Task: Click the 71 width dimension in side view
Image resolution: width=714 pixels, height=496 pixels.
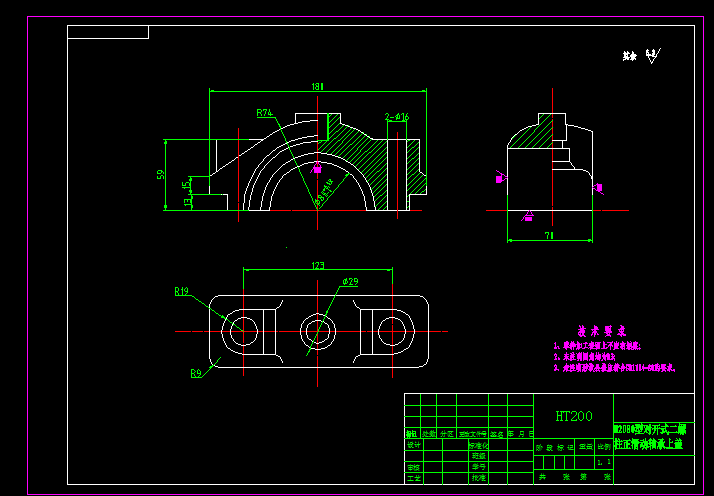Action: [x=550, y=235]
